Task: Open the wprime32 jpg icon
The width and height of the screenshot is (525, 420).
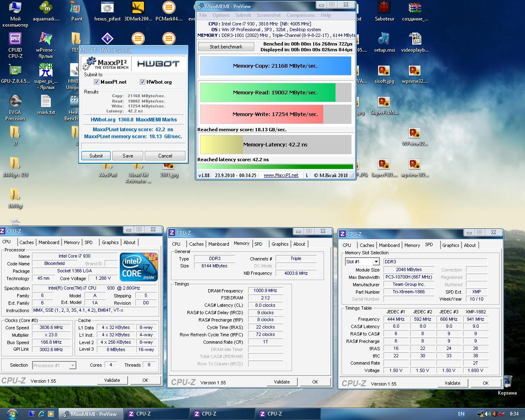Action: coord(415,74)
